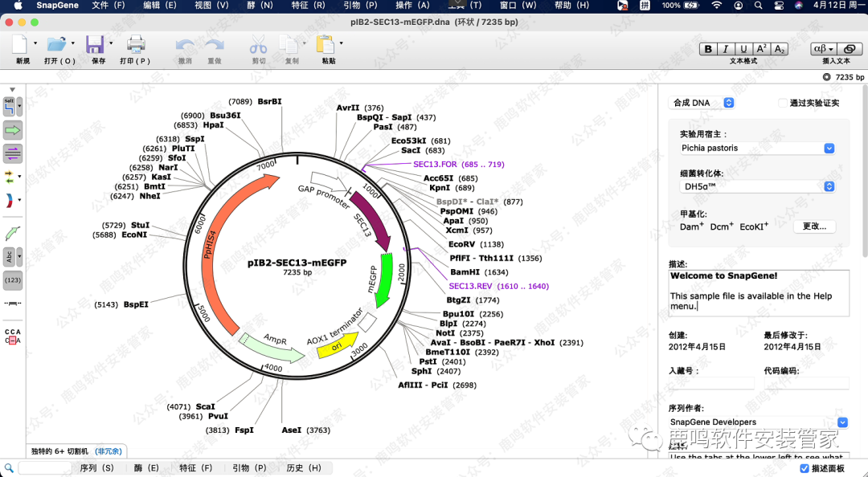The image size is (868, 477).
Task: Open the DH5α transformant dropdown
Action: (x=757, y=186)
